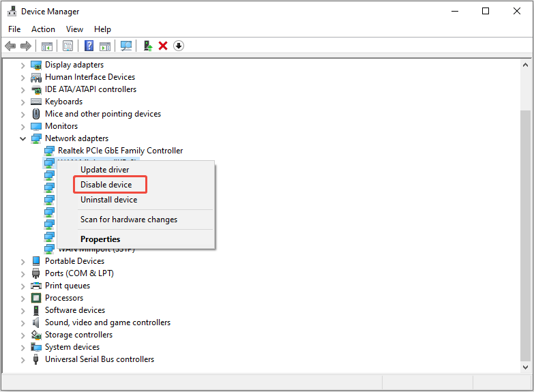
Task: Click the down-arrow disable device toolbar icon
Action: tap(179, 46)
